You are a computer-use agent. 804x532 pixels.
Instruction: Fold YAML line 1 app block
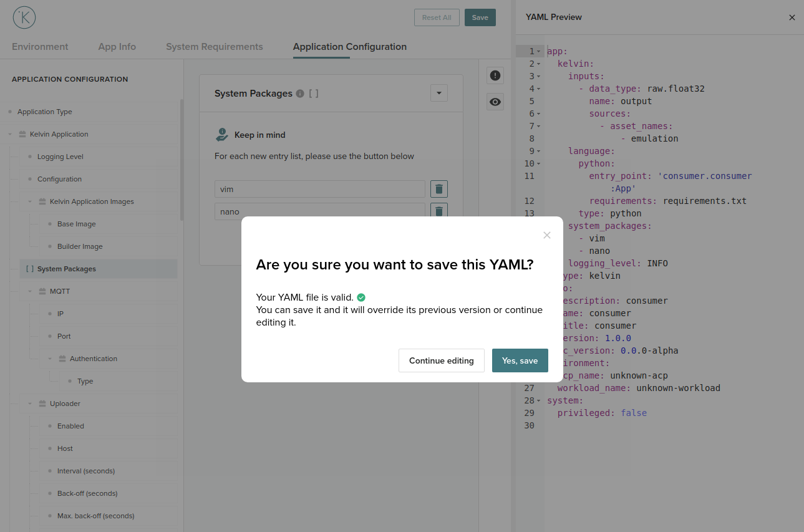[538, 51]
